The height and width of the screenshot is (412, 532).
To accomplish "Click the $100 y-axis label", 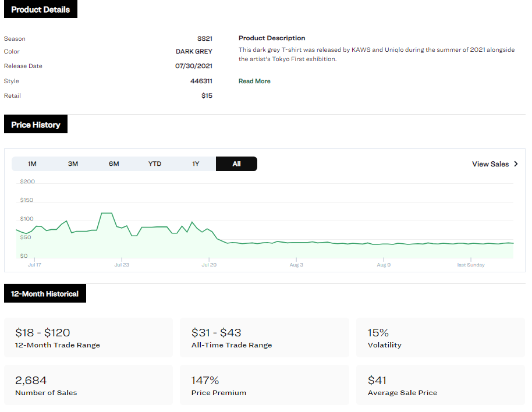I will [x=26, y=219].
